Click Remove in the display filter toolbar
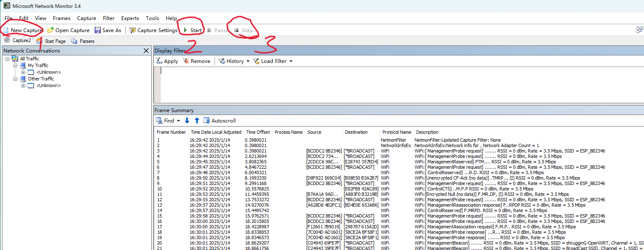The width and height of the screenshot is (644, 250). [197, 61]
